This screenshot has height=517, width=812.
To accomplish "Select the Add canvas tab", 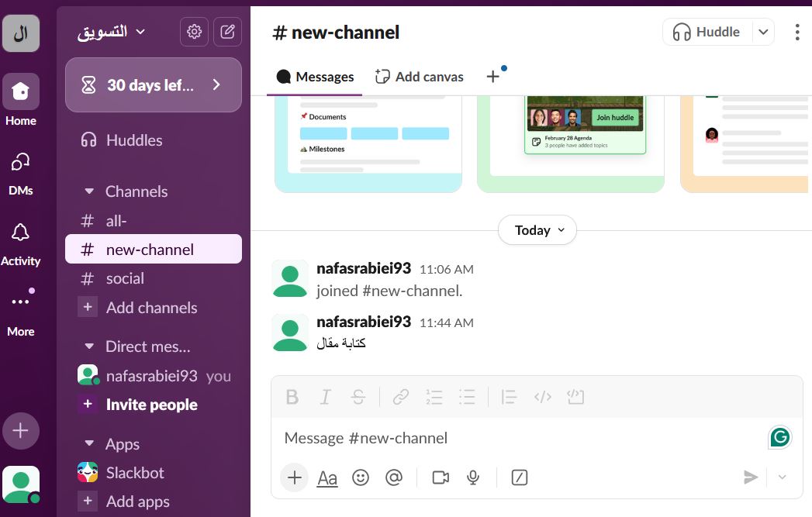I will (420, 77).
